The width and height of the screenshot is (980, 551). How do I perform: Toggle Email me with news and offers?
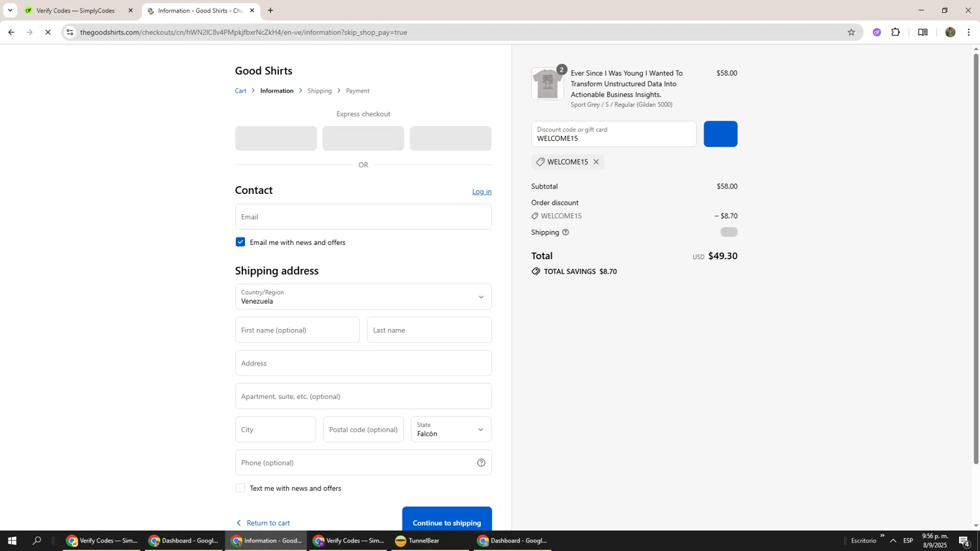pyautogui.click(x=240, y=242)
